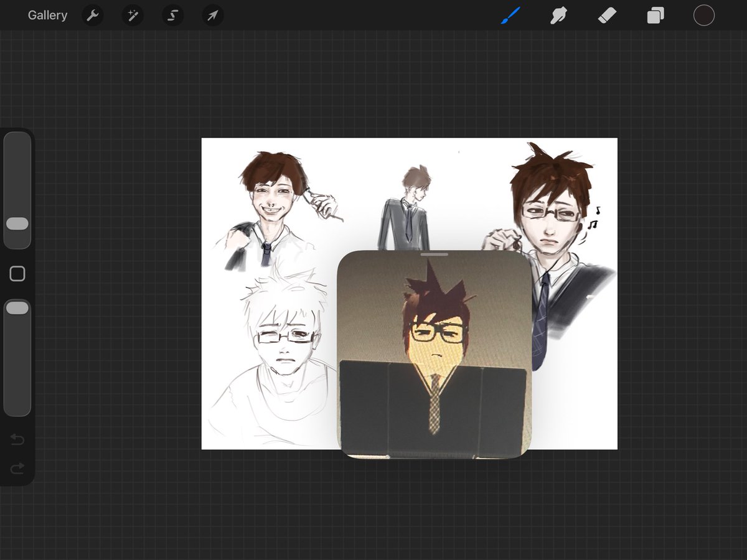Viewport: 747px width, 560px height.
Task: Open the Adjustments magic wand menu
Action: tap(133, 16)
